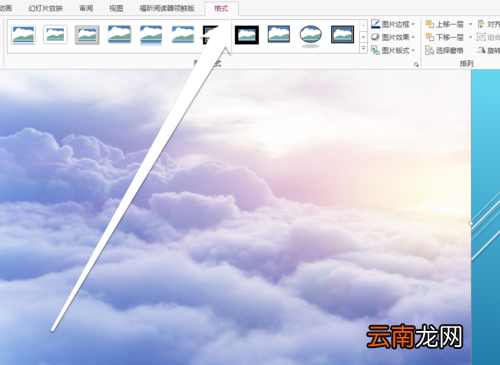Apply the drop shadow rectangle picture style
The image size is (500, 365).
(119, 35)
